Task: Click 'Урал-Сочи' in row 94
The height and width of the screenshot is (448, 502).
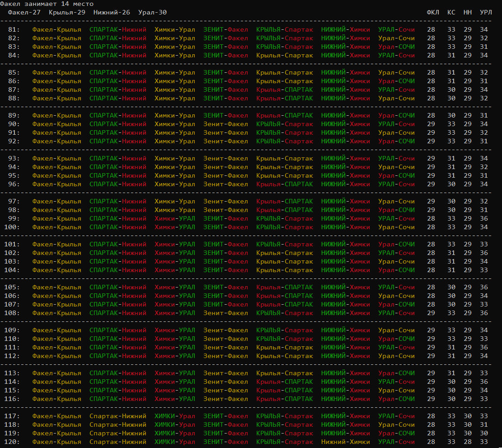Action: pyautogui.click(x=396, y=167)
